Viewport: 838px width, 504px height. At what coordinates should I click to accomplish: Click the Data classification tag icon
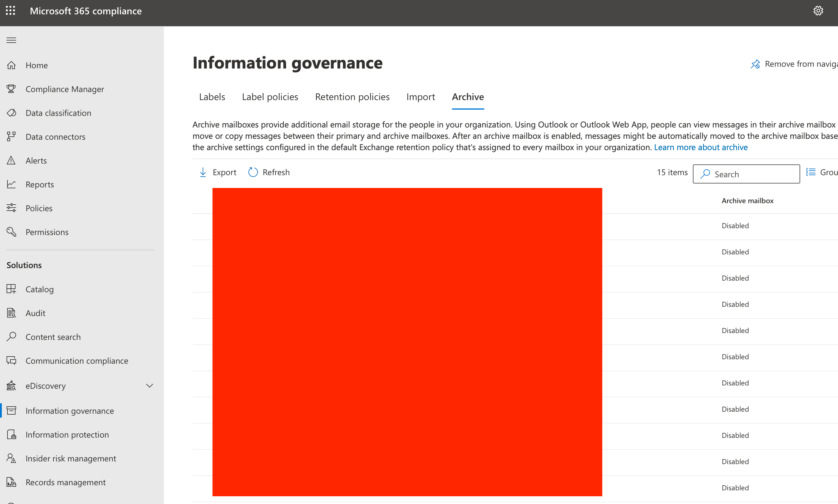[11, 113]
